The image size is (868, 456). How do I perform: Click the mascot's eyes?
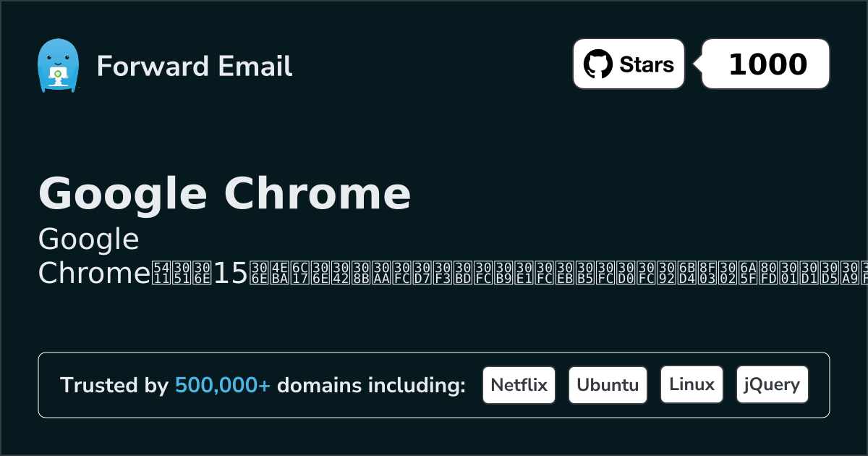click(x=57, y=57)
